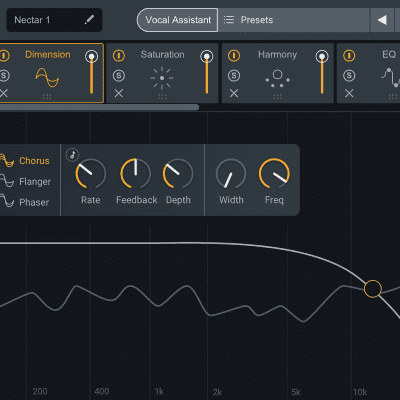Open the Vocal Assistant
The image size is (400, 400).
178,20
